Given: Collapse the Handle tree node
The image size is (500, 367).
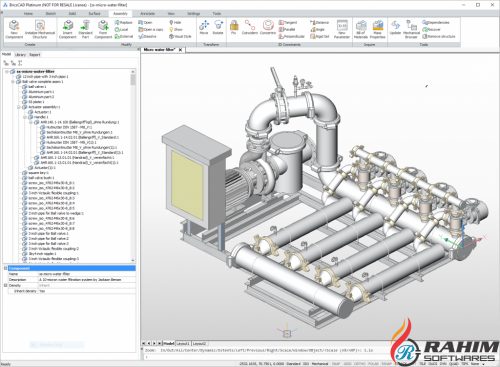Looking at the screenshot, I should (25, 117).
